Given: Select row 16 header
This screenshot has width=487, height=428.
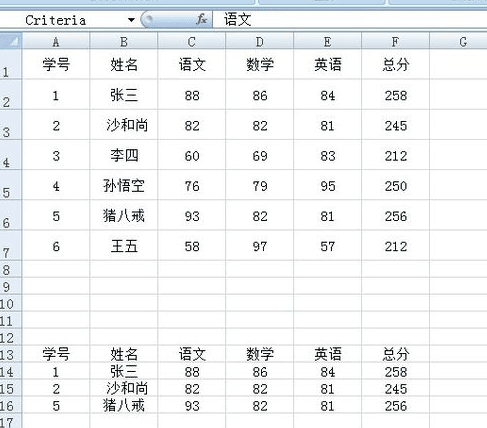Looking at the screenshot, I should [x=11, y=405].
